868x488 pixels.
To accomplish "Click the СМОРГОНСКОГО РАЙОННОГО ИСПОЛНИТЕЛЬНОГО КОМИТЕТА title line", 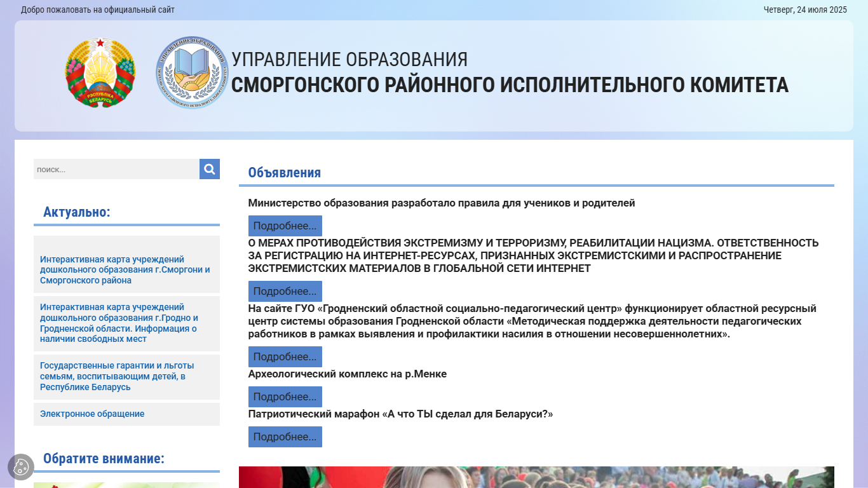I will coord(510,85).
